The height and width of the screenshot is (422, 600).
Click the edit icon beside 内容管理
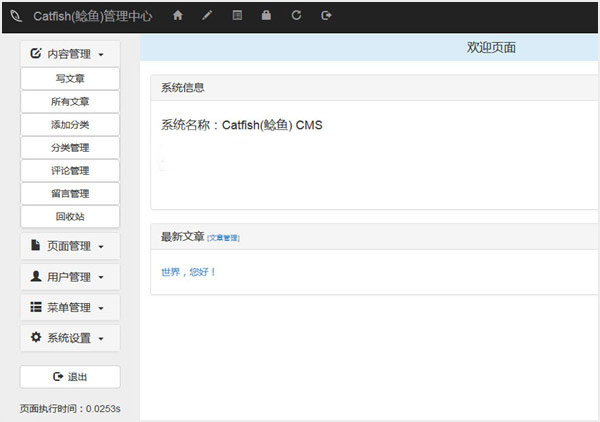click(x=36, y=53)
